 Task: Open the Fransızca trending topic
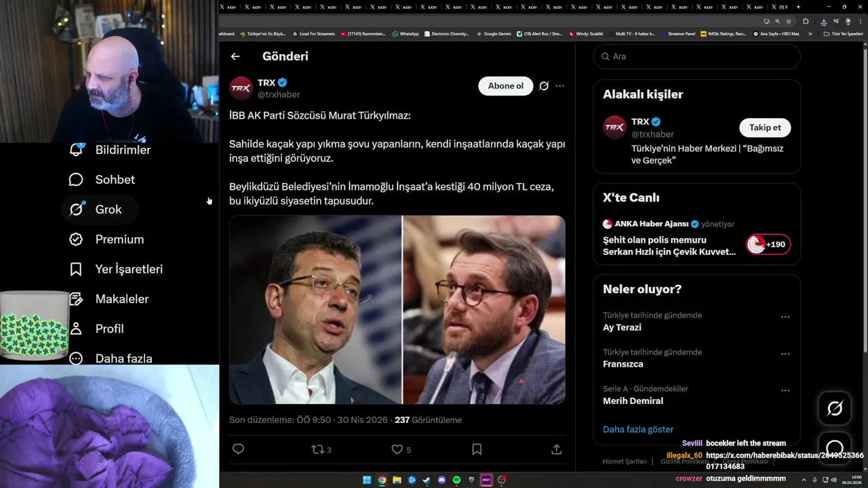click(623, 364)
